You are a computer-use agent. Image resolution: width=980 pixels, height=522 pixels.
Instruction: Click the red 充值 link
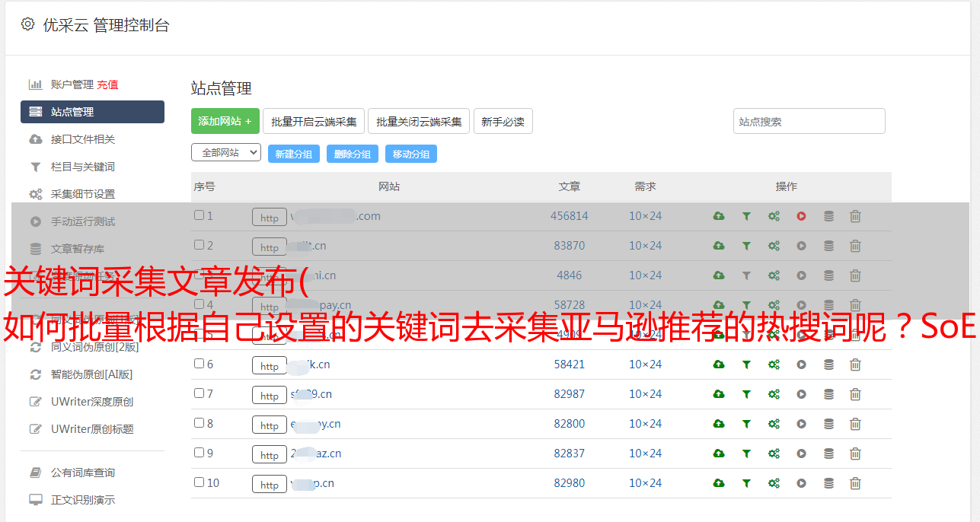pyautogui.click(x=107, y=84)
